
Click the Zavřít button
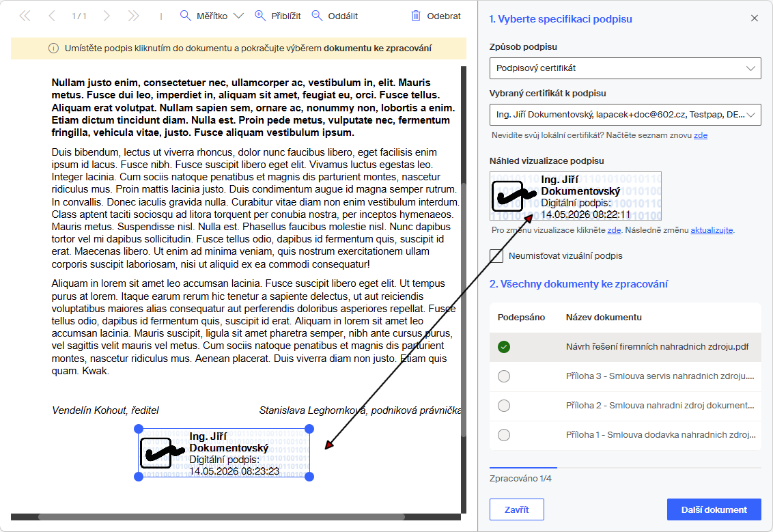click(x=517, y=509)
